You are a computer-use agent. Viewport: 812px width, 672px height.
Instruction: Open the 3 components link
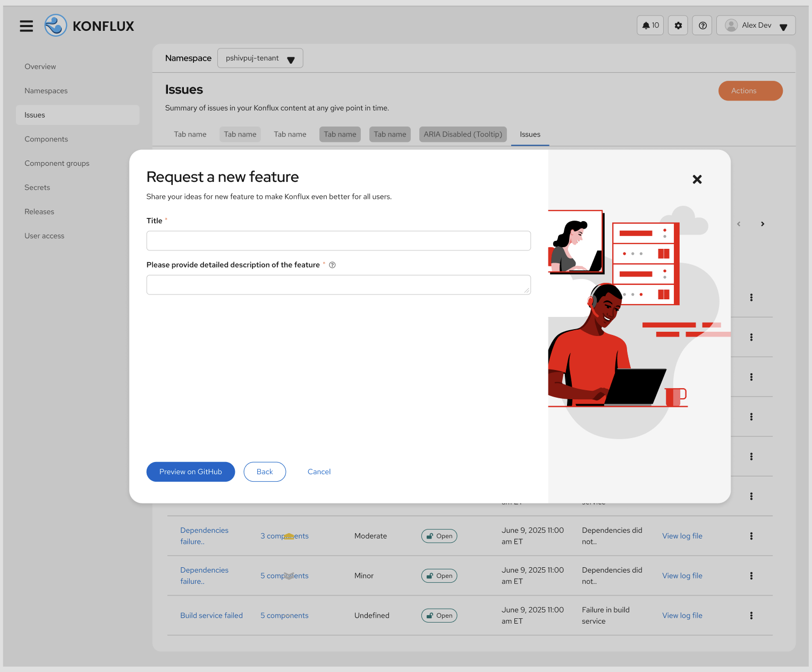[x=284, y=536]
